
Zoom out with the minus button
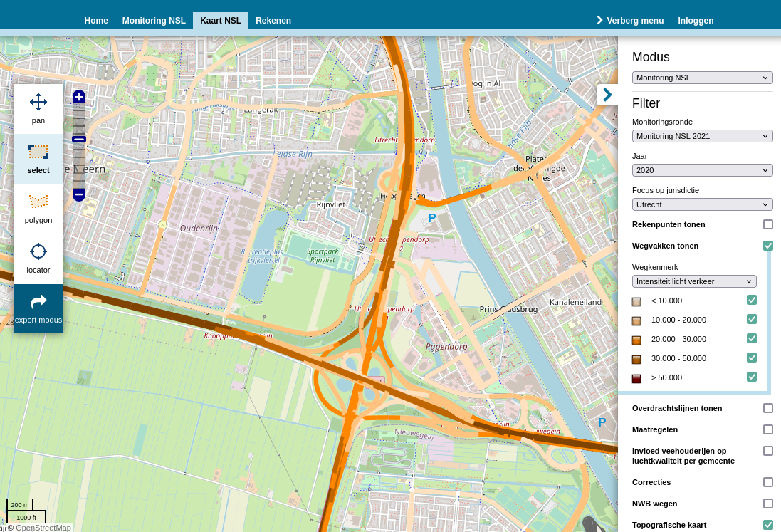[x=79, y=194]
